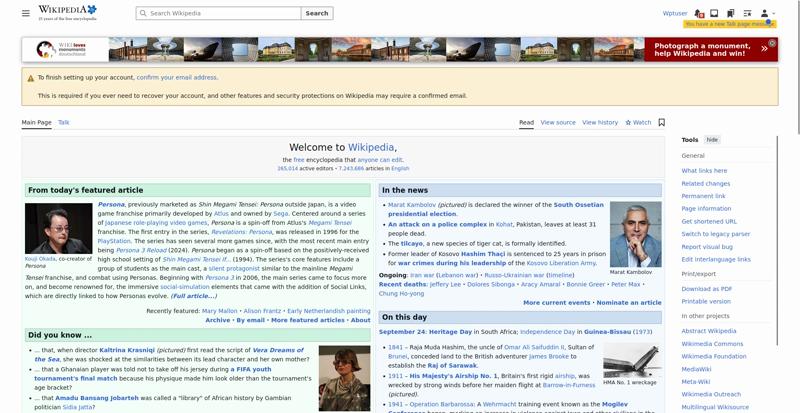Open Printable version
The image size is (800, 413).
(706, 302)
